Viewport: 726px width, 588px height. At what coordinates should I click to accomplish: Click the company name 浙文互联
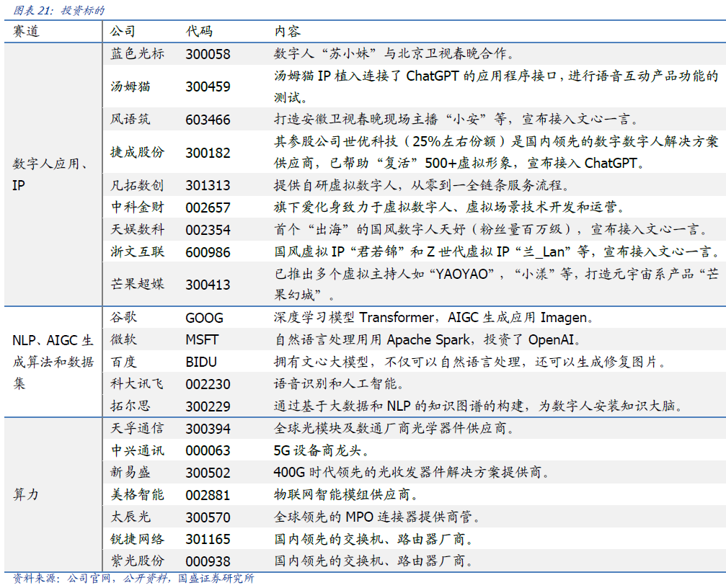click(137, 251)
